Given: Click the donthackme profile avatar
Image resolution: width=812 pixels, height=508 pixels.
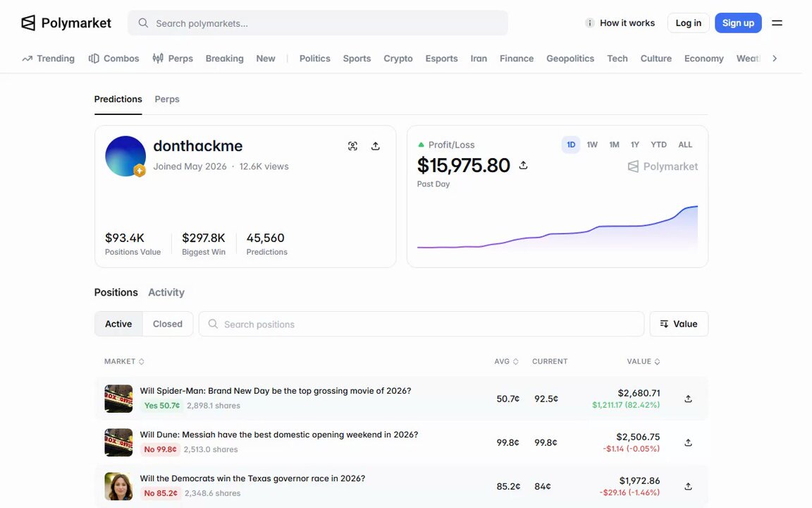Looking at the screenshot, I should pyautogui.click(x=125, y=156).
